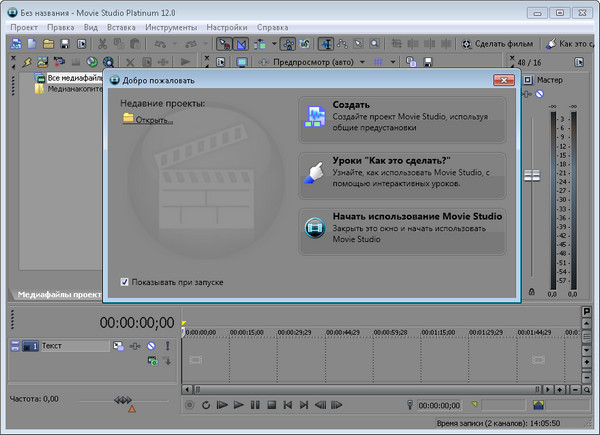The image size is (600, 435).
Task: Mute the Текст track
Action: point(151,346)
